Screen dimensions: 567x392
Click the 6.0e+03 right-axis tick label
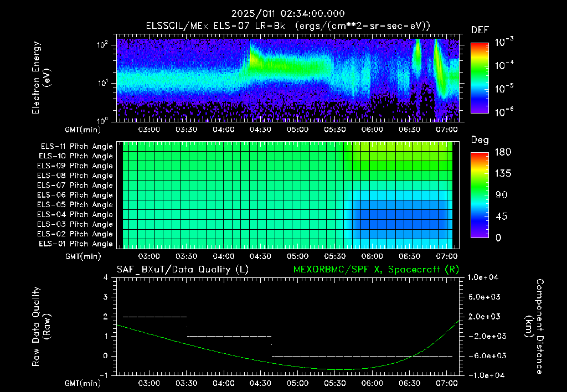click(484, 297)
